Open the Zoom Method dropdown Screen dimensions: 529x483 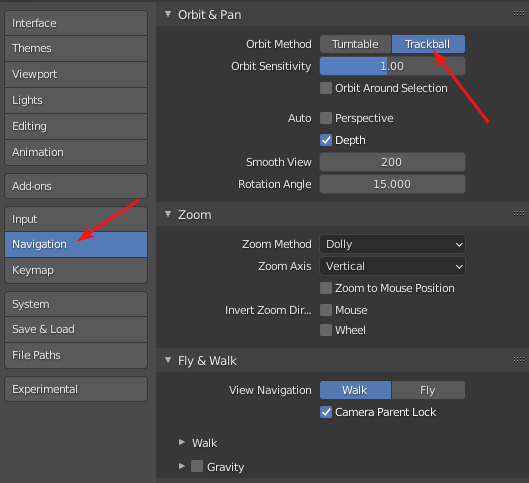point(392,244)
